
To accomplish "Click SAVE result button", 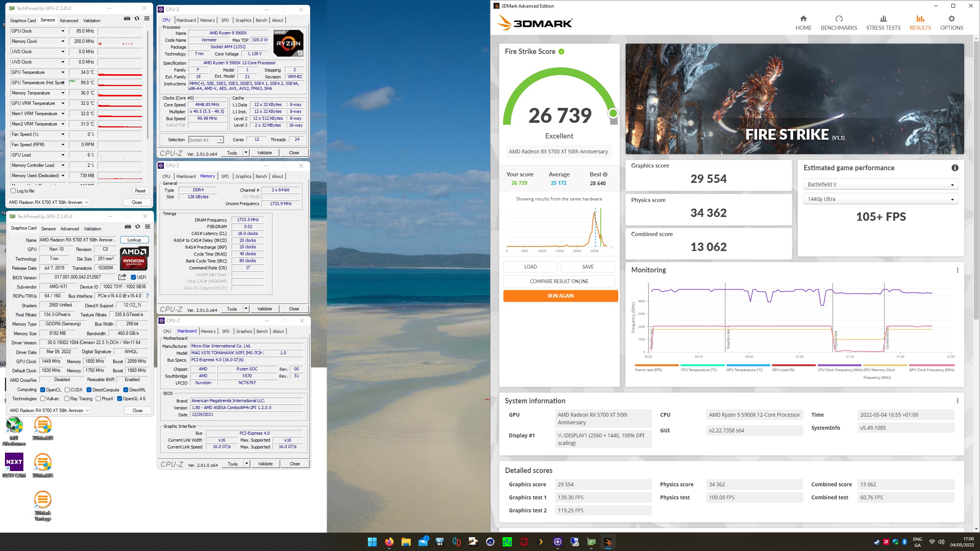I will coord(588,267).
